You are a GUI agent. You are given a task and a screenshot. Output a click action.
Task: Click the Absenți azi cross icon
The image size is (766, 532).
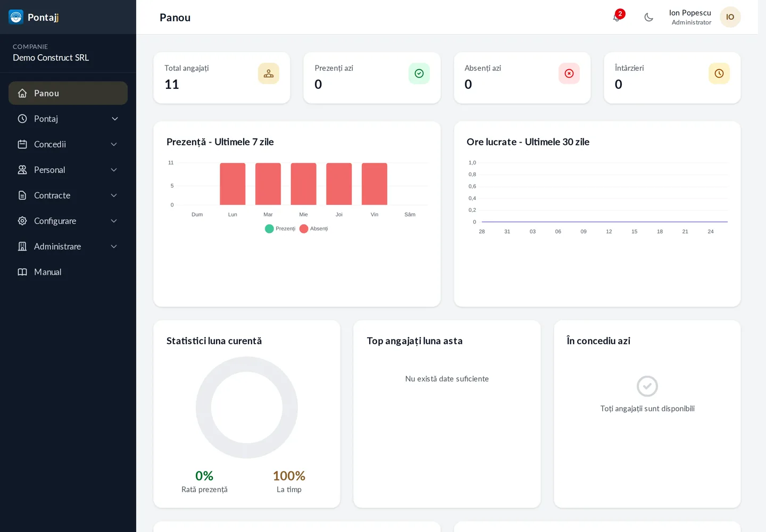click(569, 73)
